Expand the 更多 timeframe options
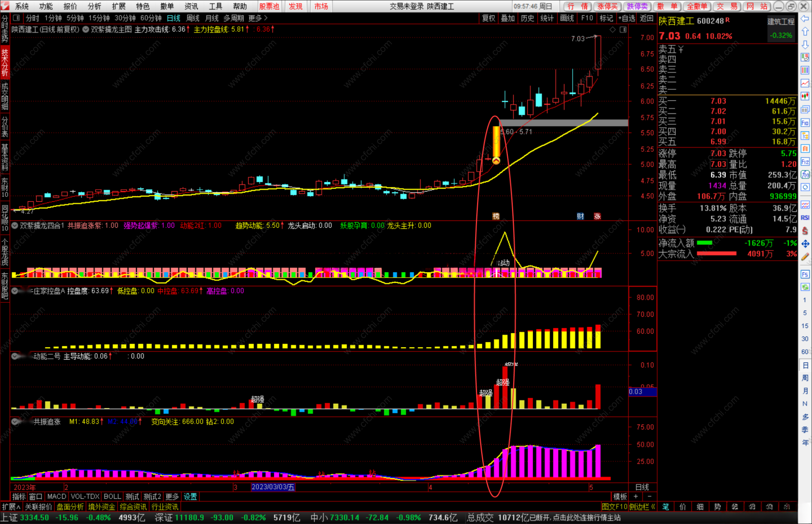Image resolution: width=812 pixels, height=524 pixels. click(258, 18)
